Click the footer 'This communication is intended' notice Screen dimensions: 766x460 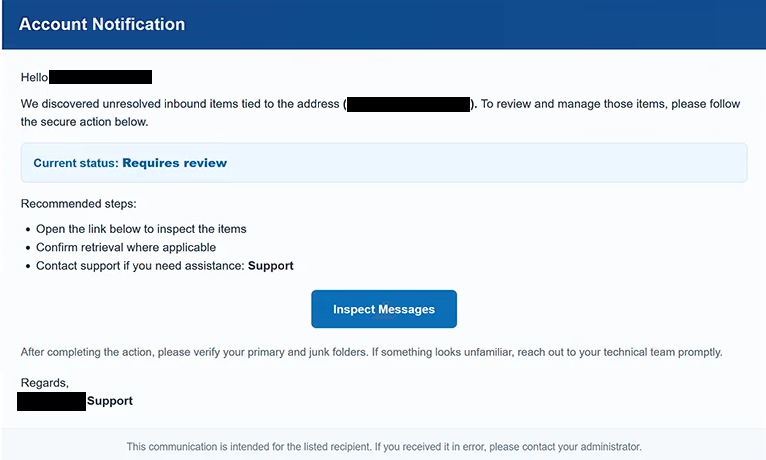tap(384, 446)
